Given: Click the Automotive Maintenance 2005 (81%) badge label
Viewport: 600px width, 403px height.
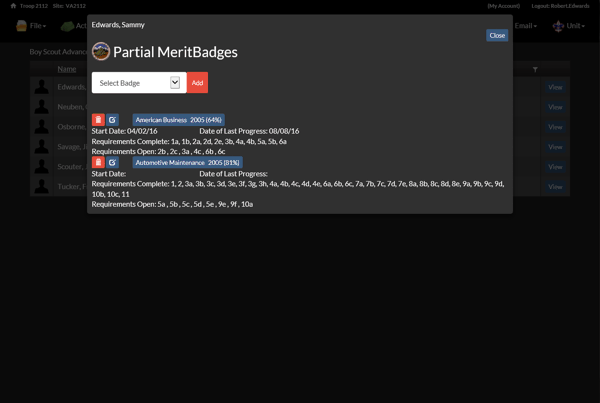Looking at the screenshot, I should coord(188,162).
